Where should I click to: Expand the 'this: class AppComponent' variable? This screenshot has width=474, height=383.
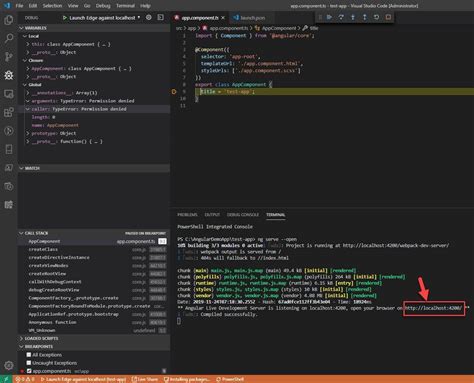(x=28, y=44)
